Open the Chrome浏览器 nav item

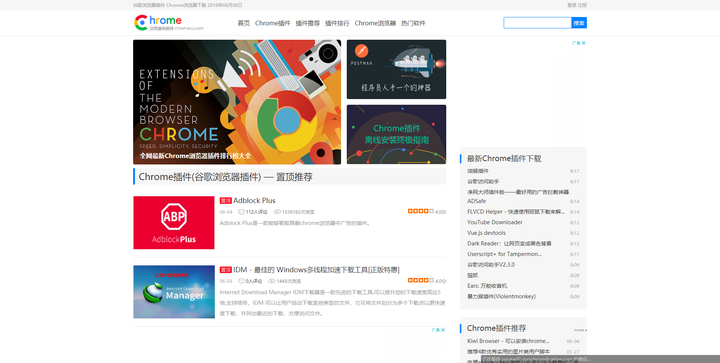(x=375, y=23)
